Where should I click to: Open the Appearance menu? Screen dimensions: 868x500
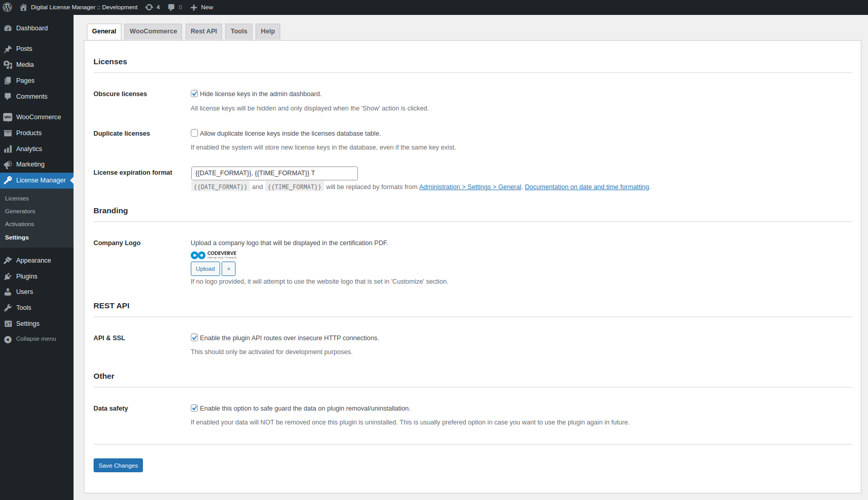[x=33, y=260]
